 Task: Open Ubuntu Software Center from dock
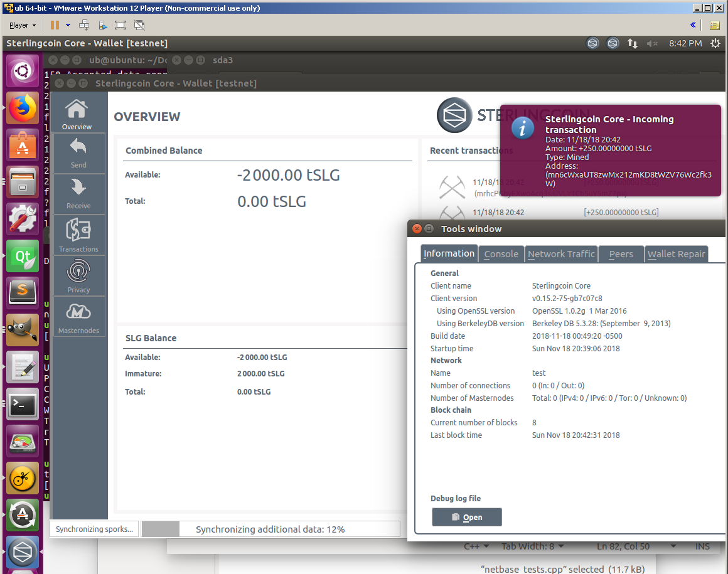(23, 146)
